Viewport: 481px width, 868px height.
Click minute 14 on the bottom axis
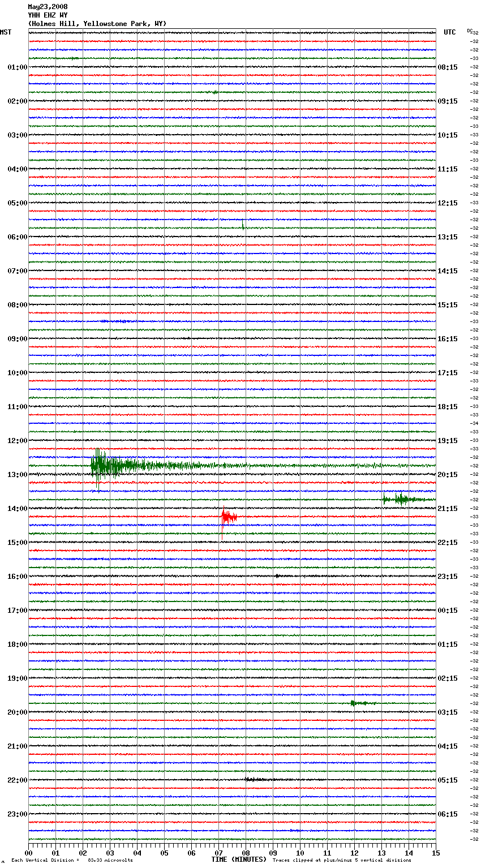pos(409,853)
